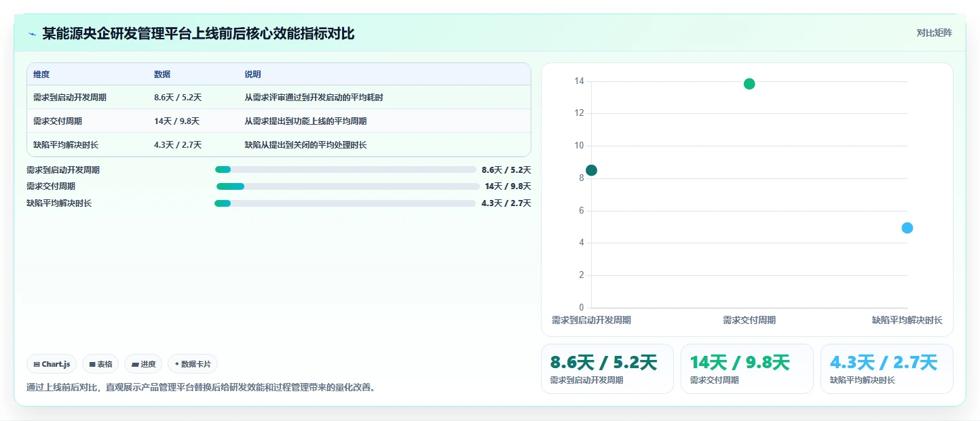Click the 维度 column header
Screen dimensions: 980x421
tap(41, 75)
